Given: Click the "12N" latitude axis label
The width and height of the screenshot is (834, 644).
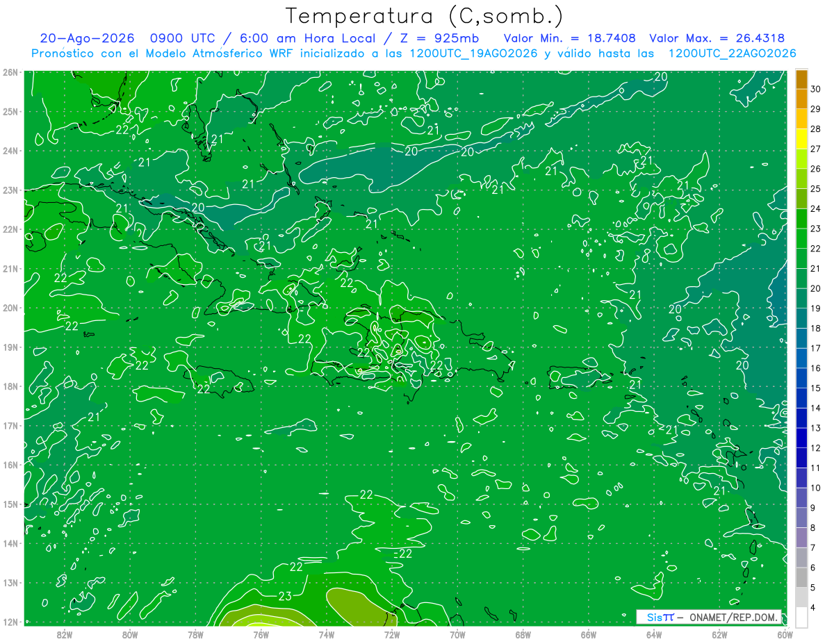Looking at the screenshot, I should (10, 622).
